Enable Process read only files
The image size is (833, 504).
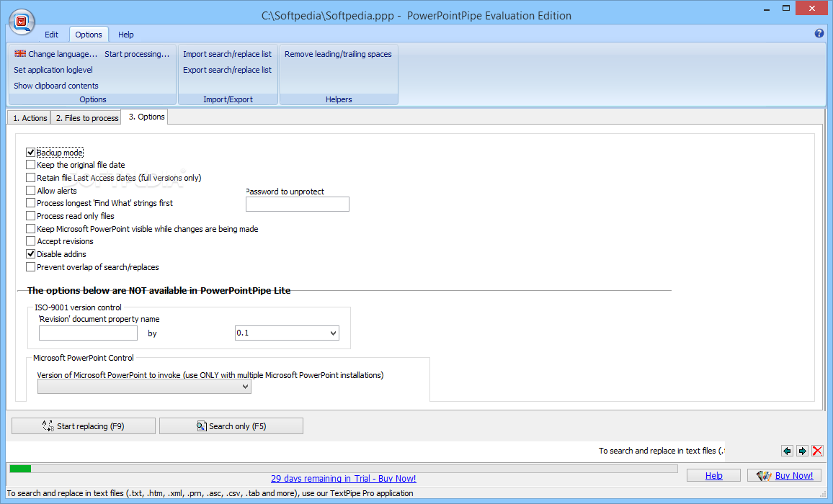tap(31, 215)
